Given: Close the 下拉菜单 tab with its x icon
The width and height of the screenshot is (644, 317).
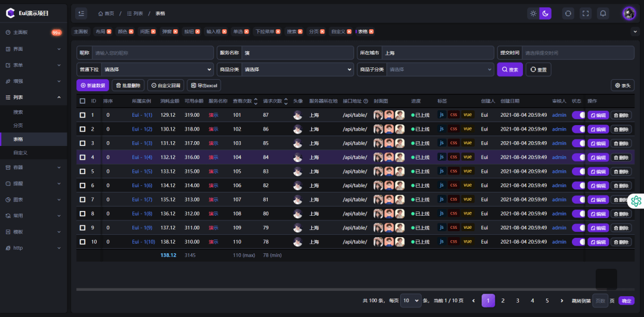Looking at the screenshot, I should 278,32.
